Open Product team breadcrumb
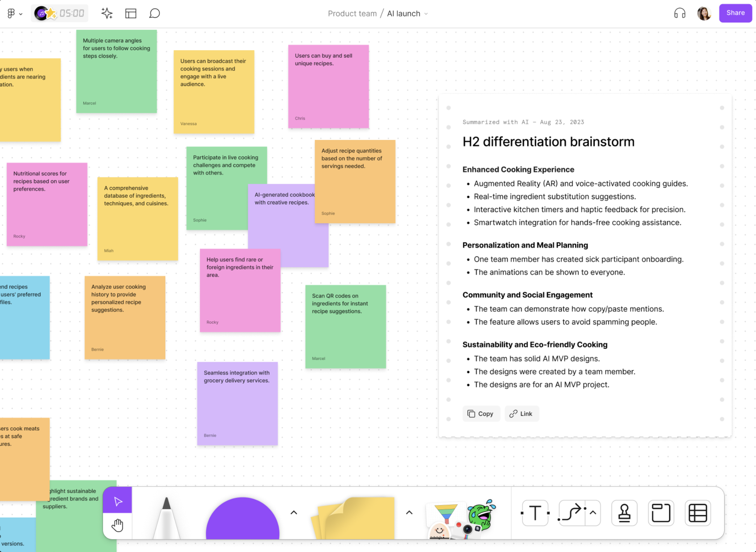The image size is (756, 552). coord(352,13)
